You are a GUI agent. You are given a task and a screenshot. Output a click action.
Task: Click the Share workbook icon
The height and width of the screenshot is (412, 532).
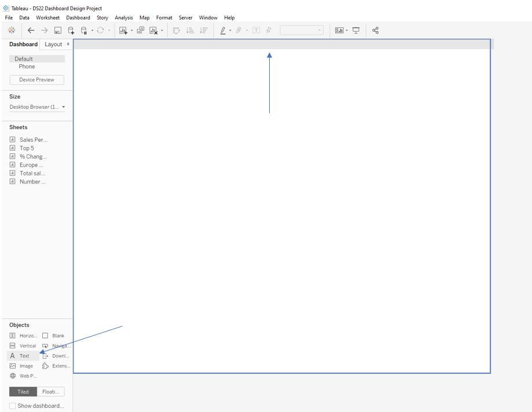click(375, 30)
